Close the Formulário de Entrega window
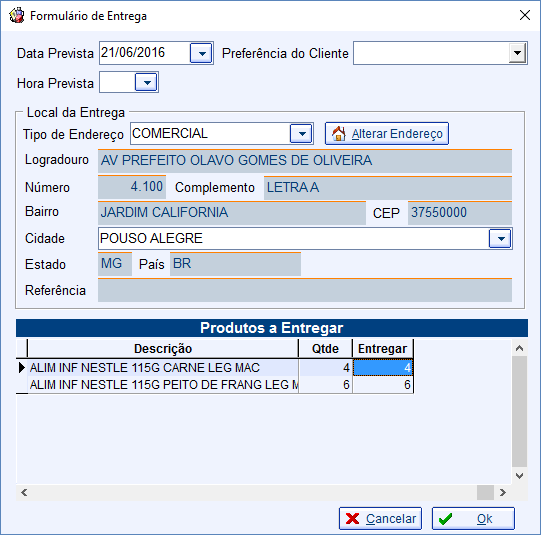The image size is (541, 535). point(525,16)
